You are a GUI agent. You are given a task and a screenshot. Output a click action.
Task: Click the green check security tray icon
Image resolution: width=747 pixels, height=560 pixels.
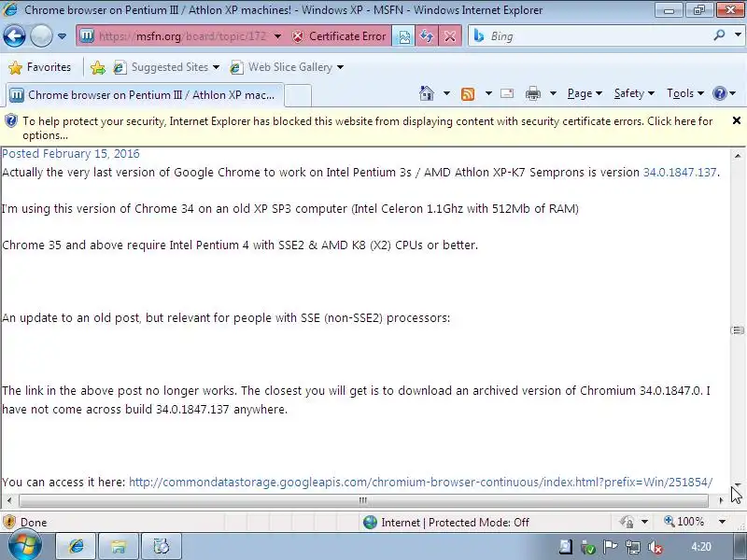(x=588, y=547)
